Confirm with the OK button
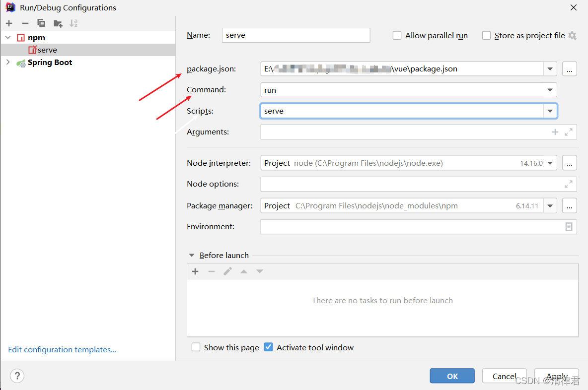Image resolution: width=588 pixels, height=390 pixels. pyautogui.click(x=452, y=376)
